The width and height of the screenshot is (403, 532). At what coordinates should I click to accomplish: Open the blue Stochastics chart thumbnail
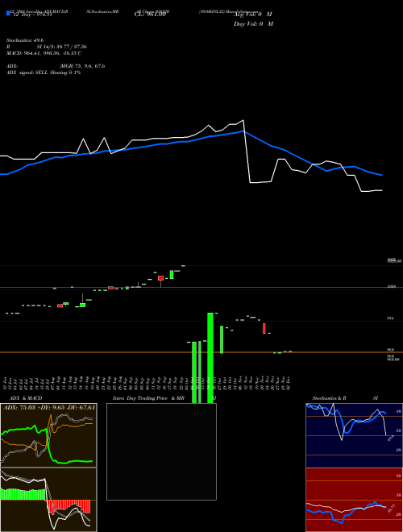354,435
